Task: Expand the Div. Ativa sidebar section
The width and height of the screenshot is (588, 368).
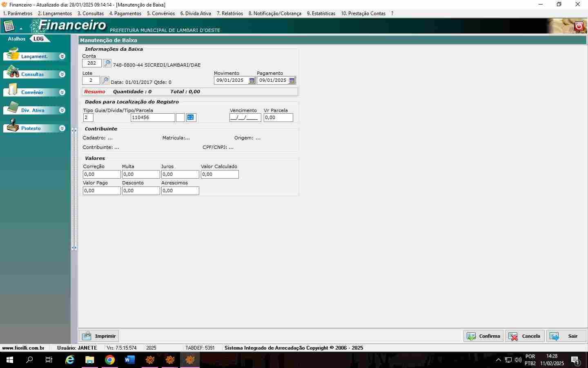Action: [x=62, y=110]
